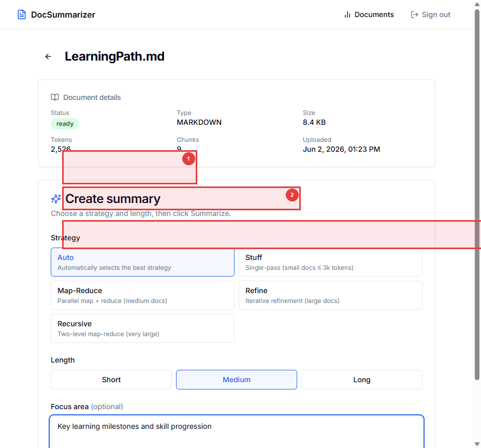
Task: Click the 'Choose a strategy and length' description
Action: (x=141, y=213)
